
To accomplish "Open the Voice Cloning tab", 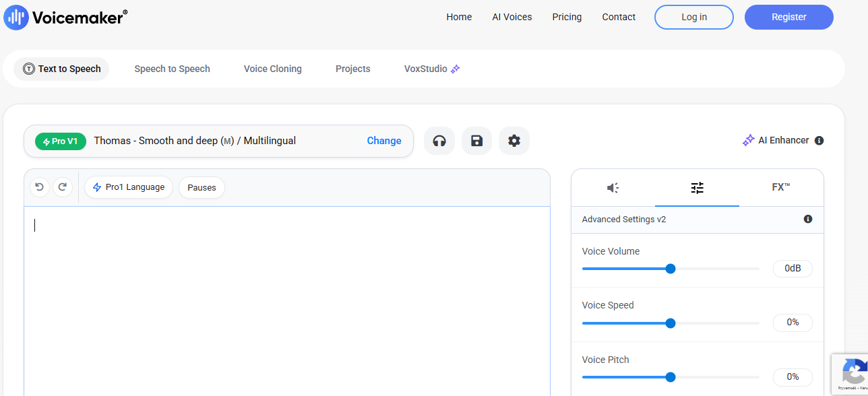I will coord(272,69).
